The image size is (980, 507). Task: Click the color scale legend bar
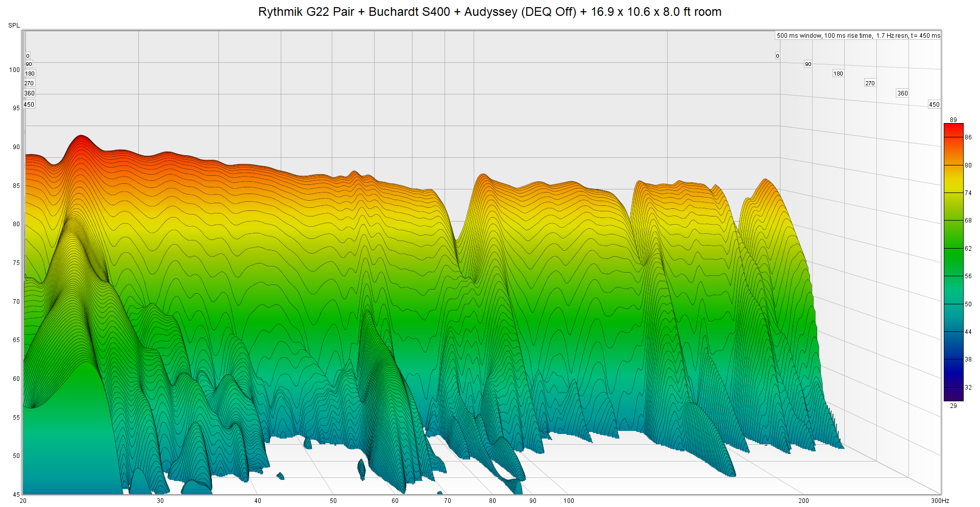tap(953, 262)
